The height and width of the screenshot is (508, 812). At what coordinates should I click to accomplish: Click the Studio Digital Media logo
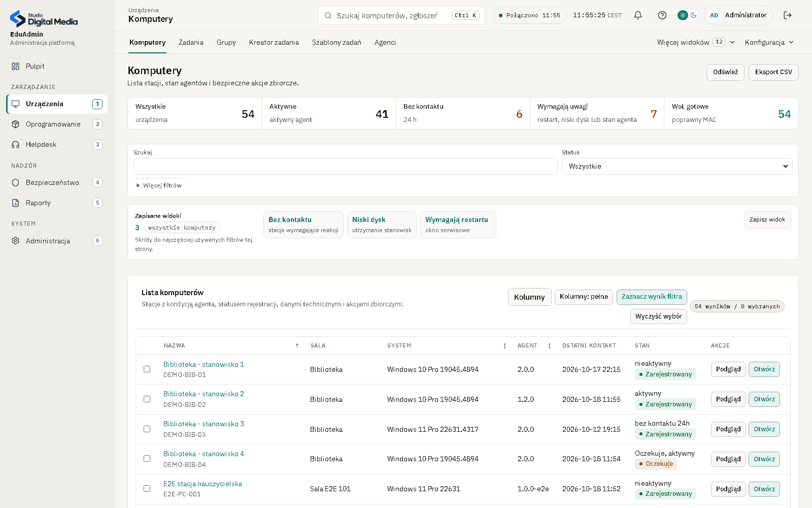tap(44, 19)
